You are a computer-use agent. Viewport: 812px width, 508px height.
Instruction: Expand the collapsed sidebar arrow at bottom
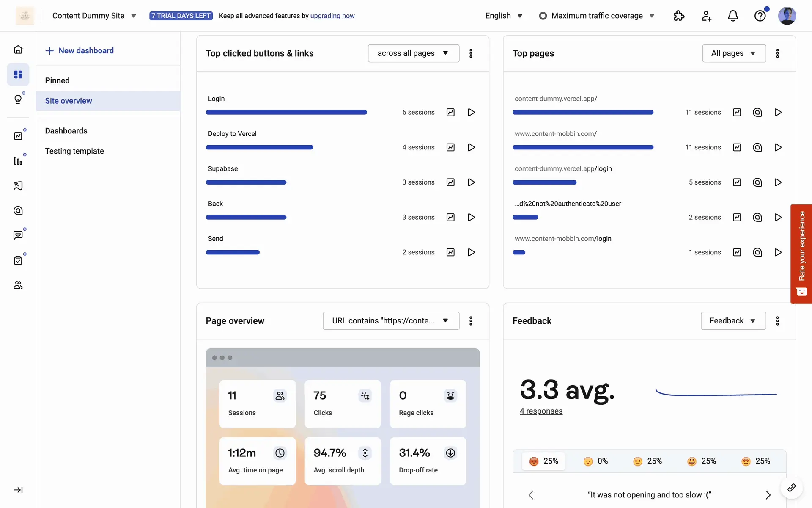18,490
